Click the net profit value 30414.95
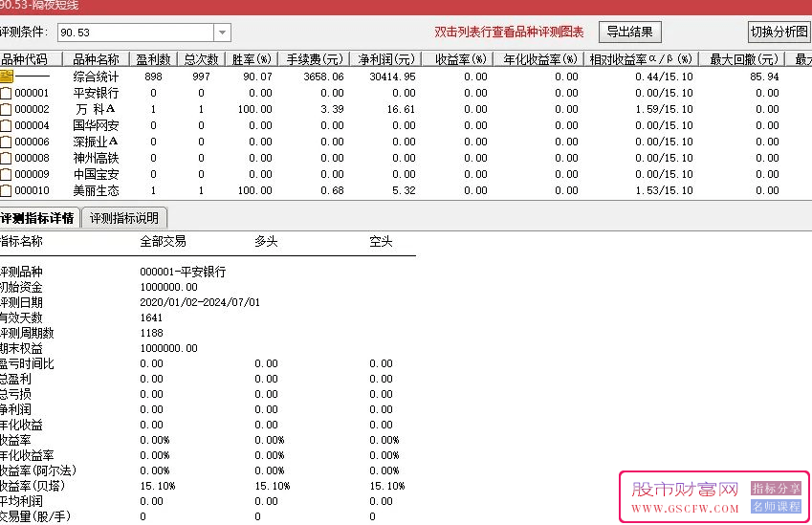Viewport: 812px width, 525px height. pyautogui.click(x=392, y=77)
